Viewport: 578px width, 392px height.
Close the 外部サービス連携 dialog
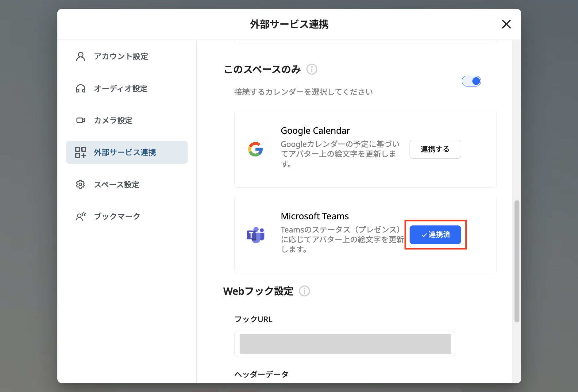[x=506, y=24]
